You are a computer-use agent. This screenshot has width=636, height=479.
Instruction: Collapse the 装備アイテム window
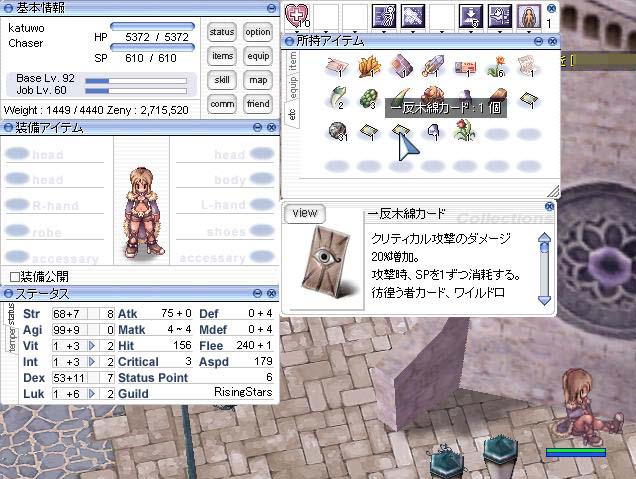coord(257,127)
